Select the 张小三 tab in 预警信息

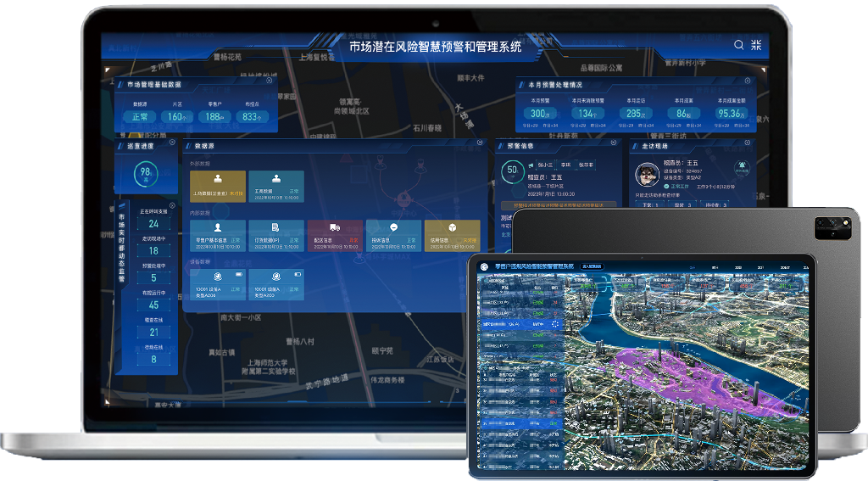click(x=544, y=165)
